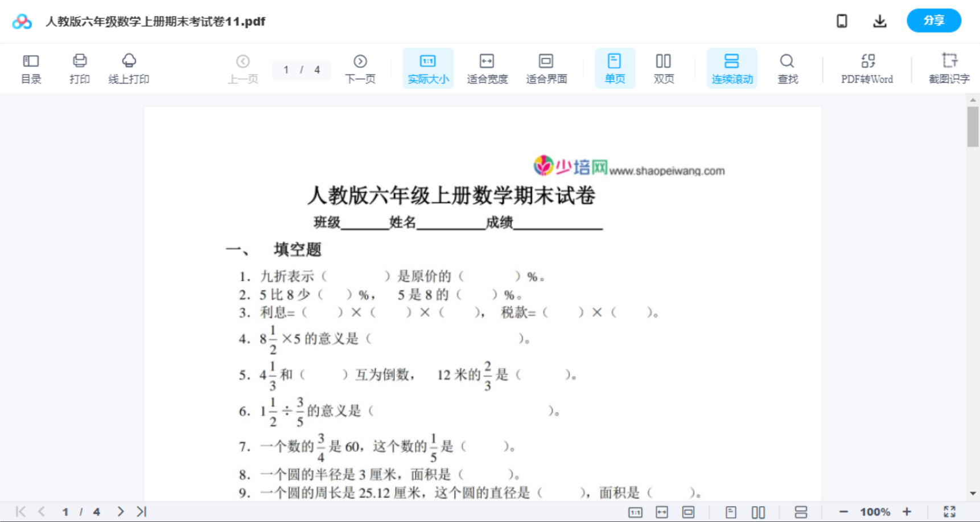
Task: Switch to 适合界面 fit-page mode
Action: (546, 68)
